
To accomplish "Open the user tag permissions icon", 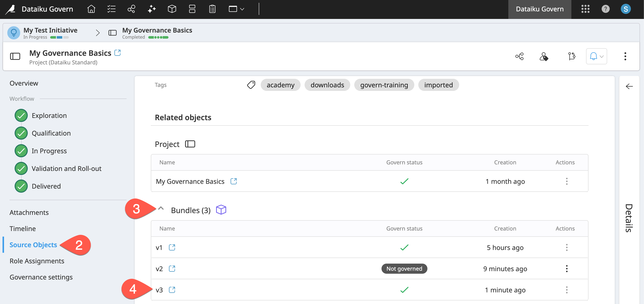I will [544, 56].
